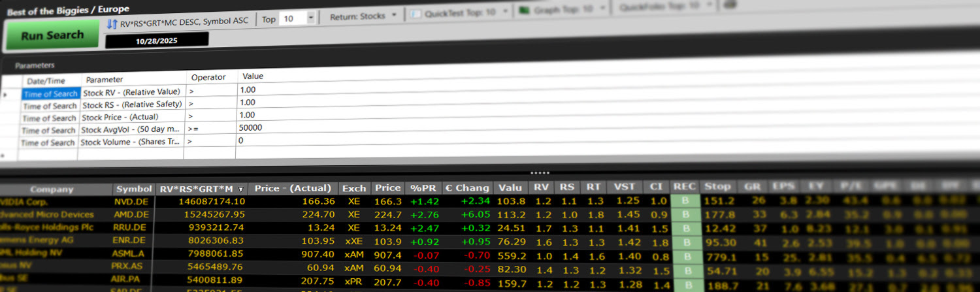Click the Run Search button
This screenshot has height=292, width=980.
pos(52,35)
